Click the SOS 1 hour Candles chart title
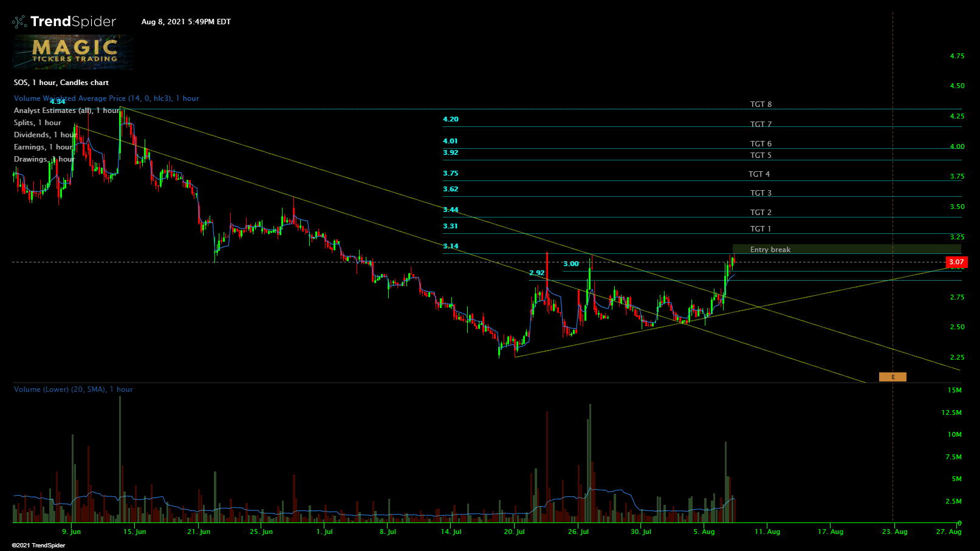Image resolution: width=980 pixels, height=551 pixels. (61, 83)
